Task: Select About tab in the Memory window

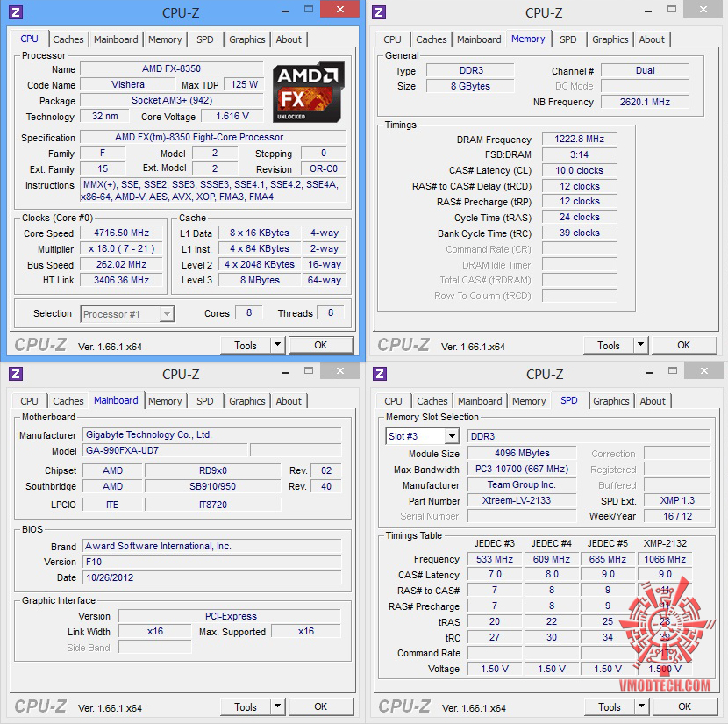Action: 652,39
